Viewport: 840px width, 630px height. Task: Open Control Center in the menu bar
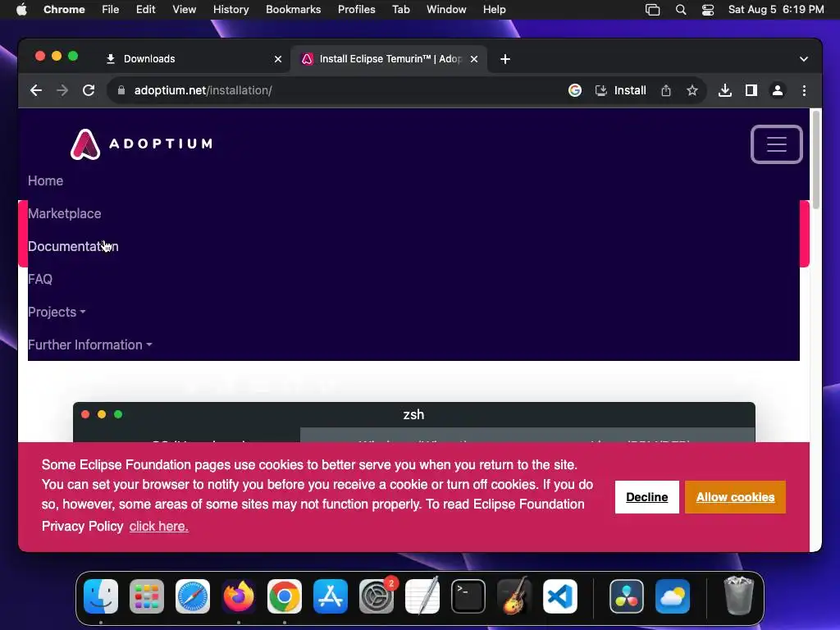coord(708,10)
